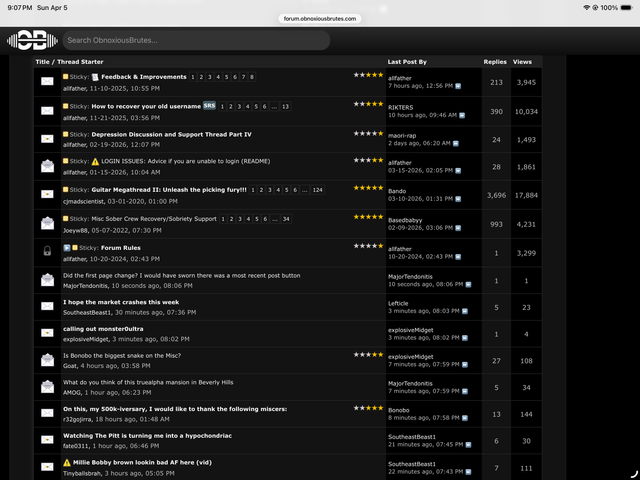This screenshot has height=480, width=640.
Task: Open 'I hope the market crashes this week'
Action: 121,302
